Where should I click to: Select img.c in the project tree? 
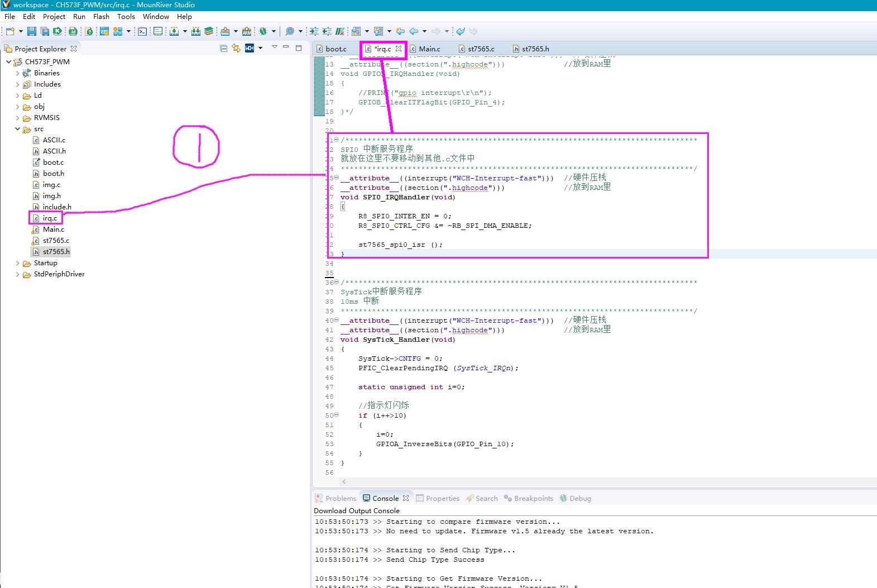click(46, 185)
